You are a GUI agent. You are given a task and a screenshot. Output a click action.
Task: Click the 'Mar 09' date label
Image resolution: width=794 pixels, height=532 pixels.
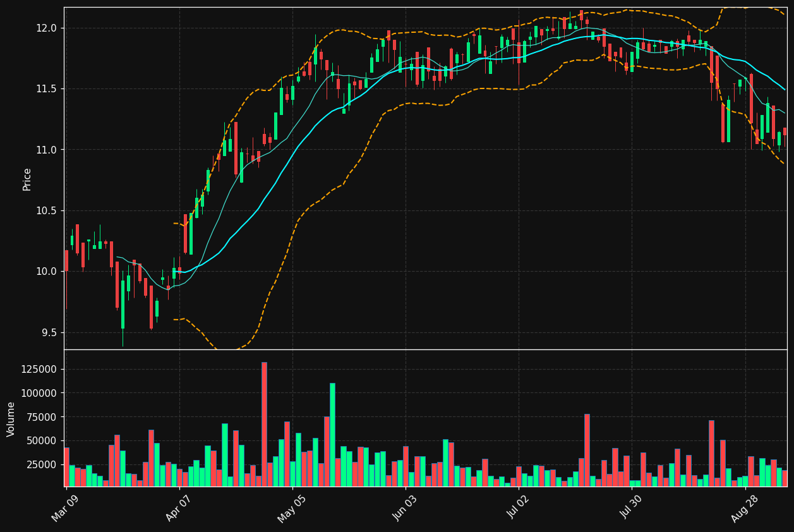(65, 507)
